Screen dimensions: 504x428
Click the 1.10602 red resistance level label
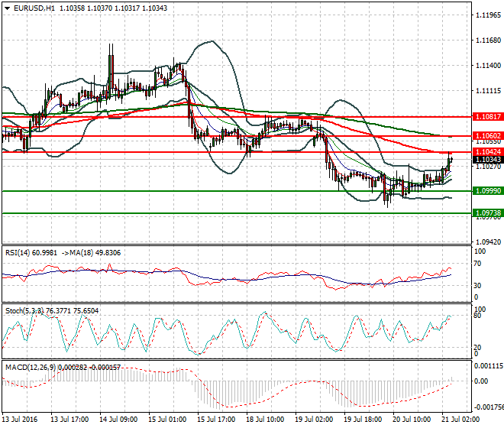pyautogui.click(x=488, y=136)
